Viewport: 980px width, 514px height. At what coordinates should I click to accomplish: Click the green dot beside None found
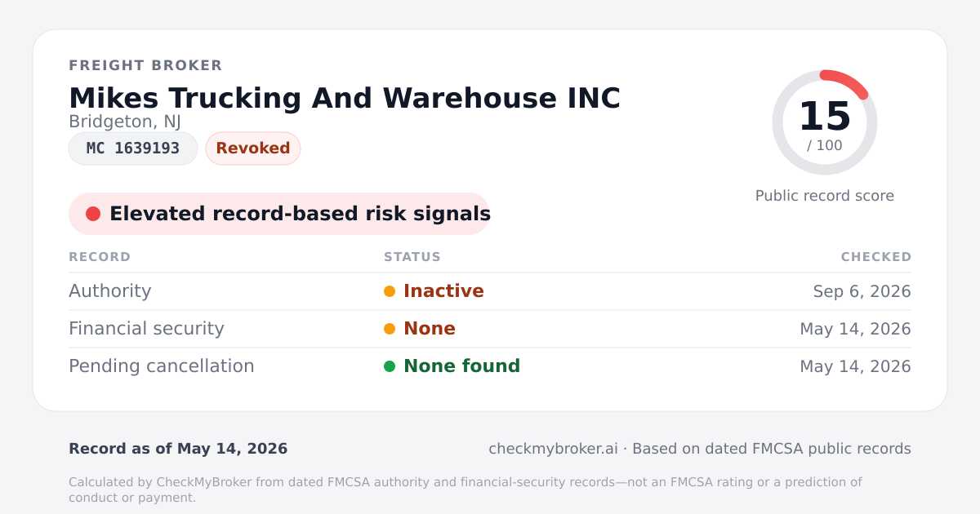click(390, 366)
